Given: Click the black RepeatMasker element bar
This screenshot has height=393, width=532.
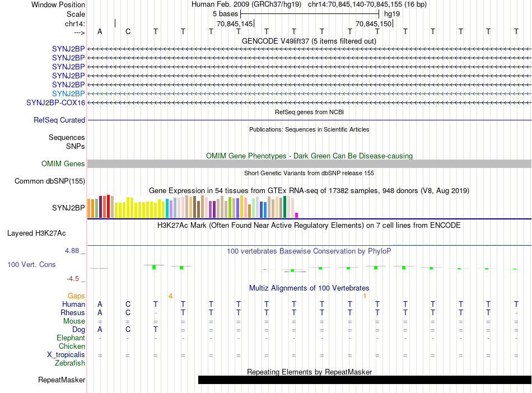Looking at the screenshot, I should (x=365, y=380).
